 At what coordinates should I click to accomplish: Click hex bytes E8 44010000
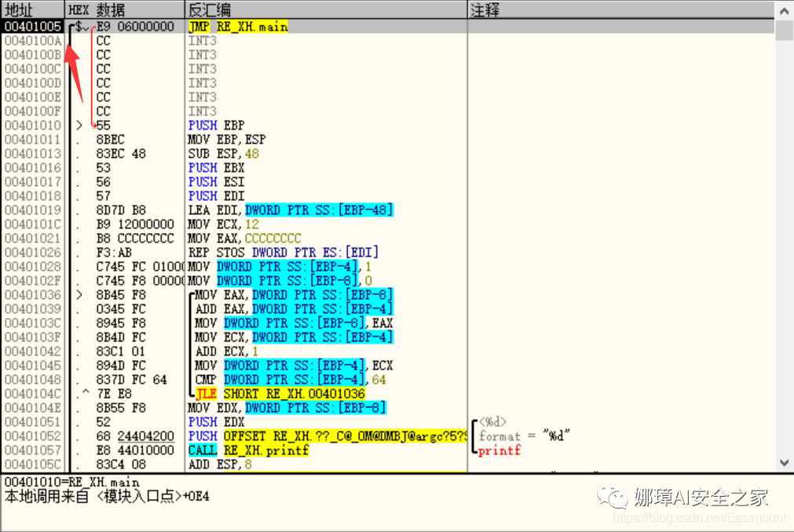[x=135, y=450]
